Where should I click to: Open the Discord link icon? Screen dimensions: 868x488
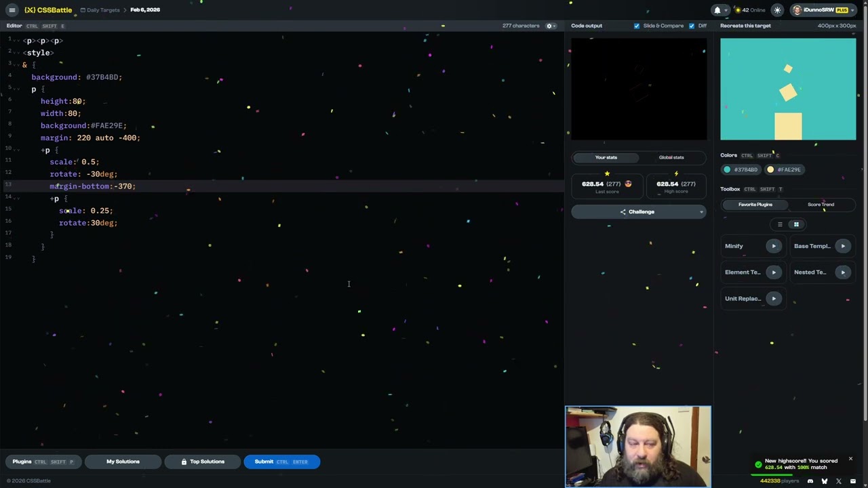[x=810, y=481]
